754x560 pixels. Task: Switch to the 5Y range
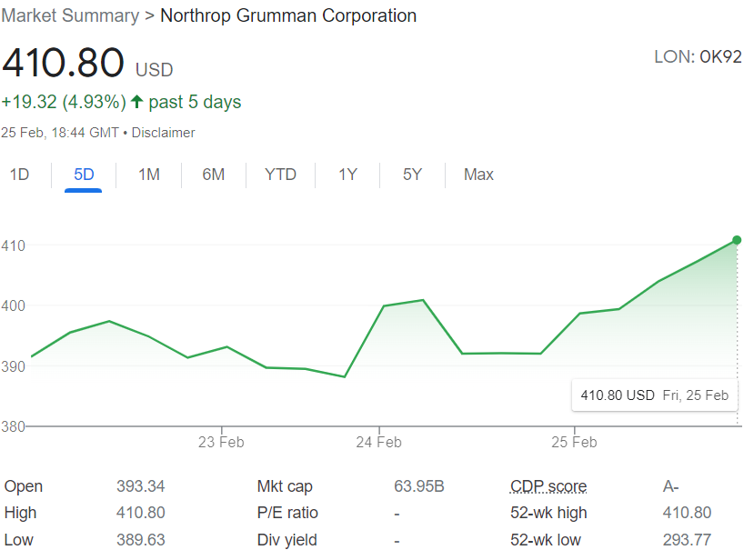pos(413,175)
